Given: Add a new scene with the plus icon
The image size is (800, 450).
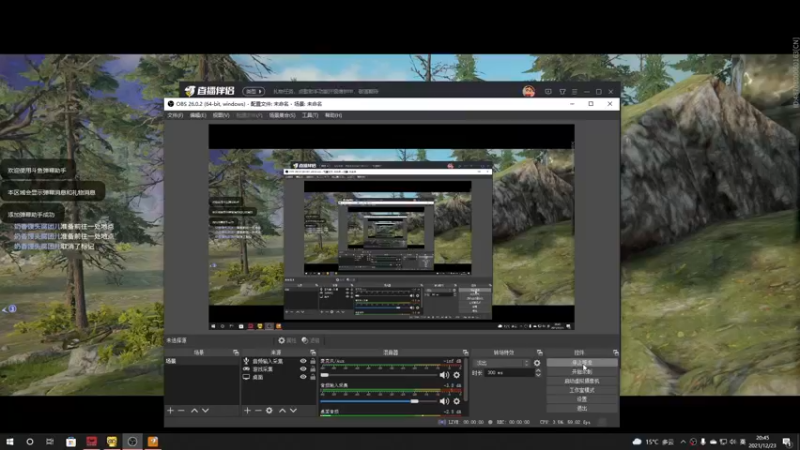Looking at the screenshot, I should [170, 410].
